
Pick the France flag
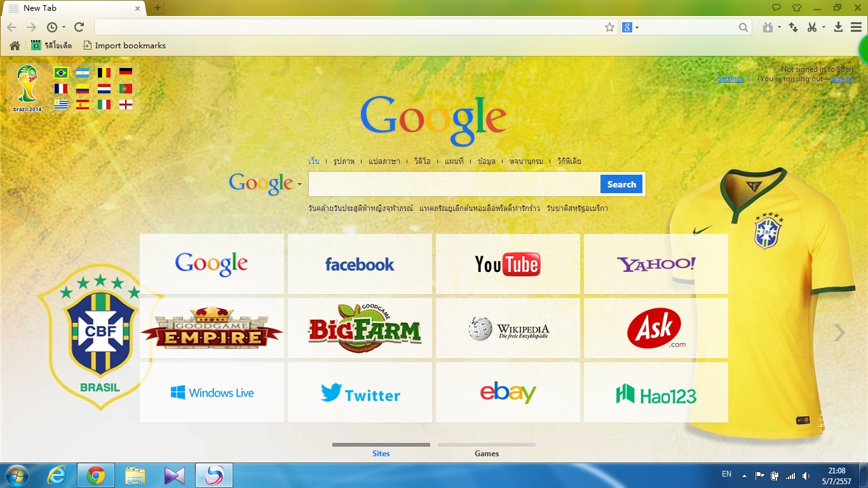point(61,88)
